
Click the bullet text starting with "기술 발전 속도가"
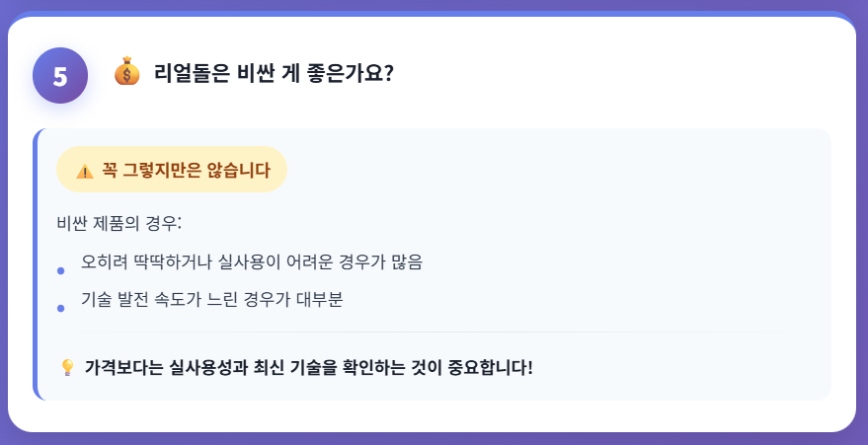pyautogui.click(x=211, y=300)
